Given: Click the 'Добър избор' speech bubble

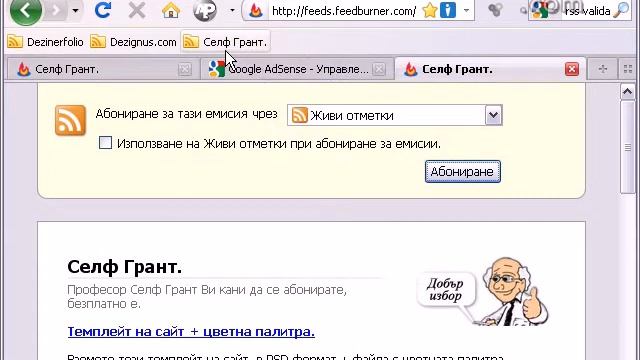Looking at the screenshot, I should tap(446, 290).
